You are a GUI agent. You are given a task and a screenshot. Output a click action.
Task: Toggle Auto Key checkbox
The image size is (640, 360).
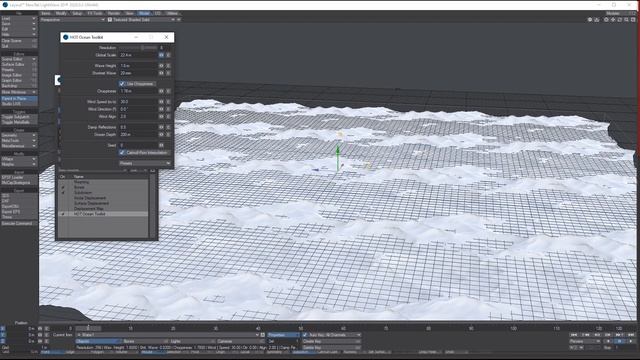(x=305, y=335)
